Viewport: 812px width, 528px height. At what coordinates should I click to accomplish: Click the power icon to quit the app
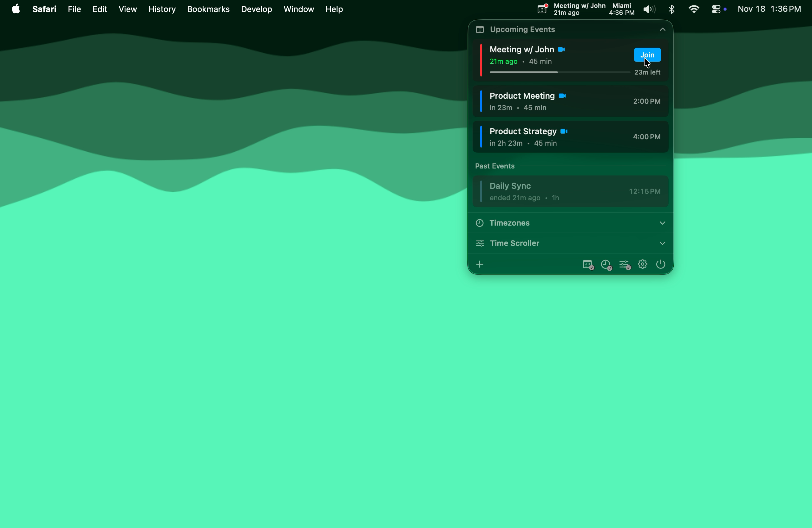pyautogui.click(x=660, y=264)
